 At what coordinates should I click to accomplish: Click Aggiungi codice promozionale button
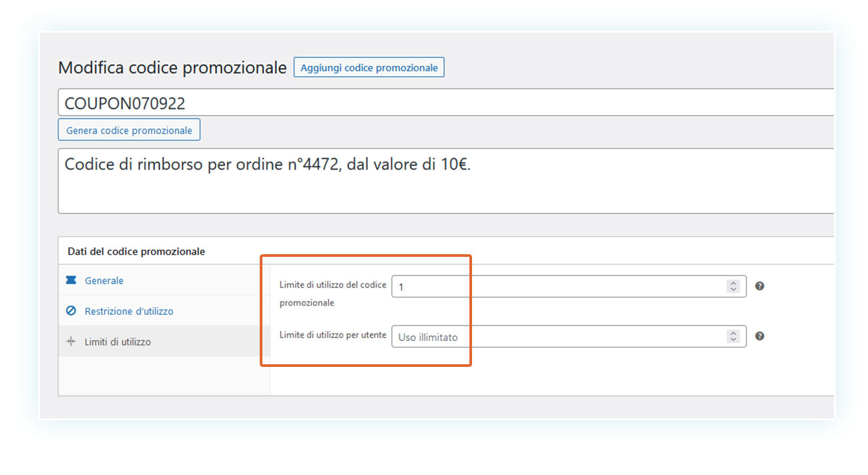pyautogui.click(x=369, y=67)
